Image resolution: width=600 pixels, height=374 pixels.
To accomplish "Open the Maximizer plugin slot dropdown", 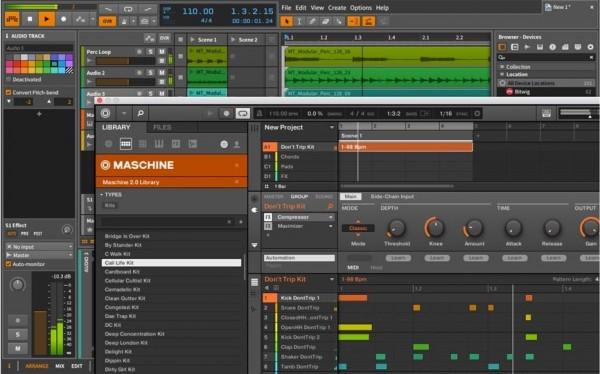I will click(x=331, y=226).
